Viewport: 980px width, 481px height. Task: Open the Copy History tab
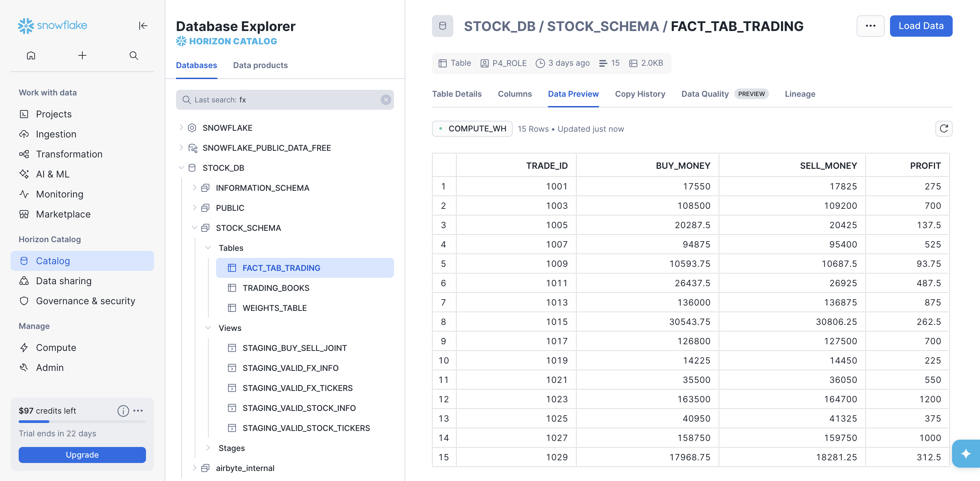pos(640,94)
